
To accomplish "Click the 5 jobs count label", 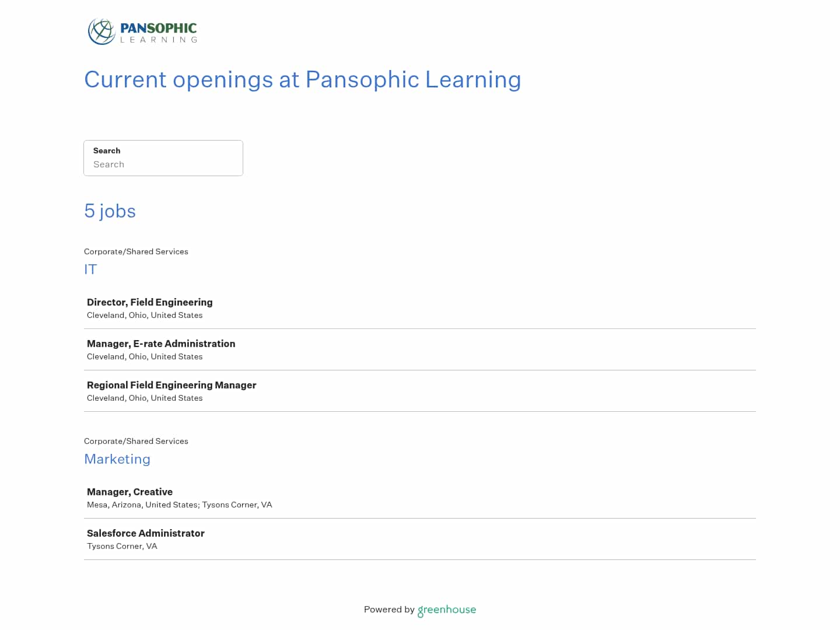I will [x=110, y=211].
